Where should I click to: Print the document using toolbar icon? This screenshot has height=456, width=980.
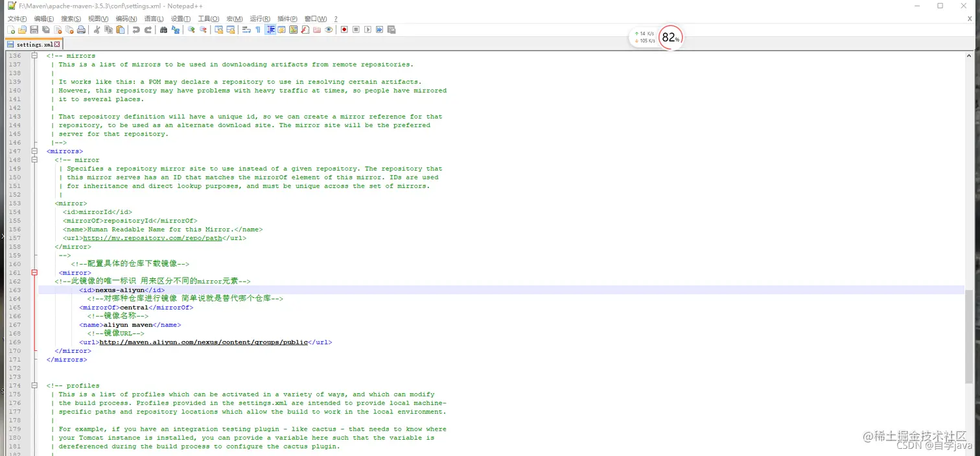point(81,29)
